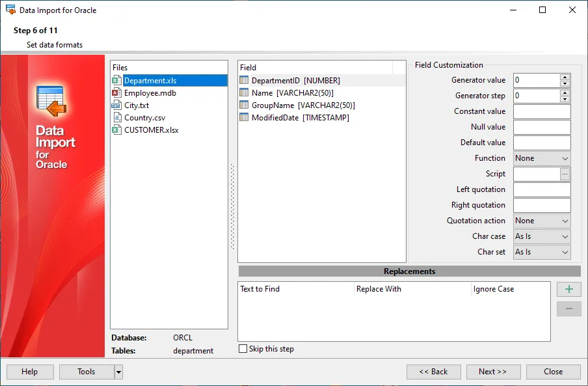
Task: Click the Tools button
Action: [87, 372]
